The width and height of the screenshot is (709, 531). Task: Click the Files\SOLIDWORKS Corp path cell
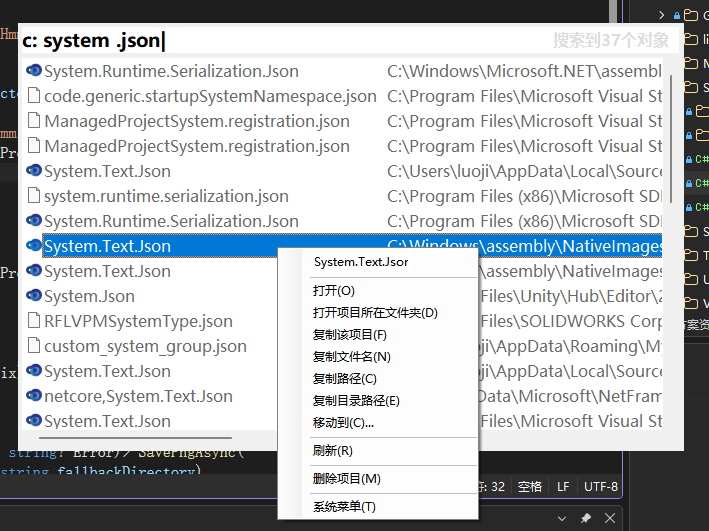571,321
